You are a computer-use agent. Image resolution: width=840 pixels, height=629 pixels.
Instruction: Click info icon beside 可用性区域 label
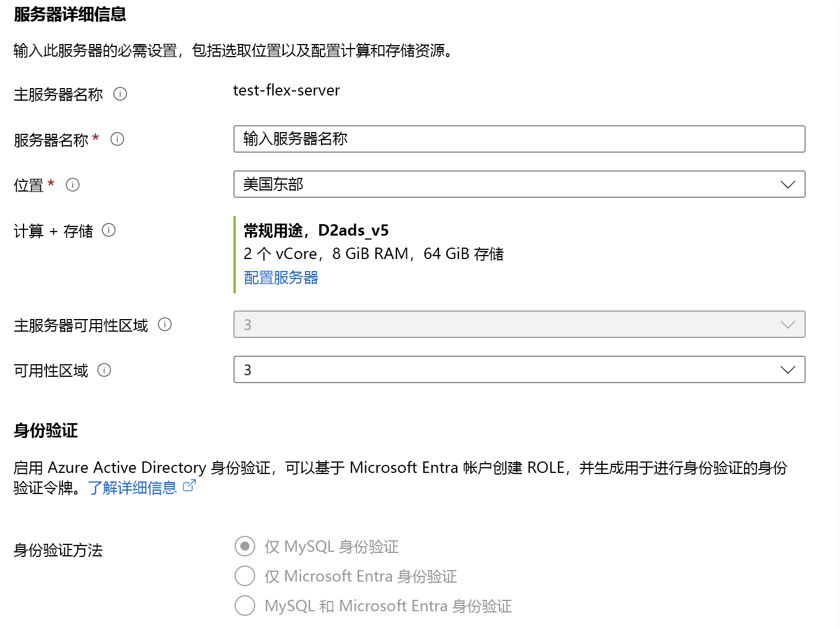(x=104, y=370)
